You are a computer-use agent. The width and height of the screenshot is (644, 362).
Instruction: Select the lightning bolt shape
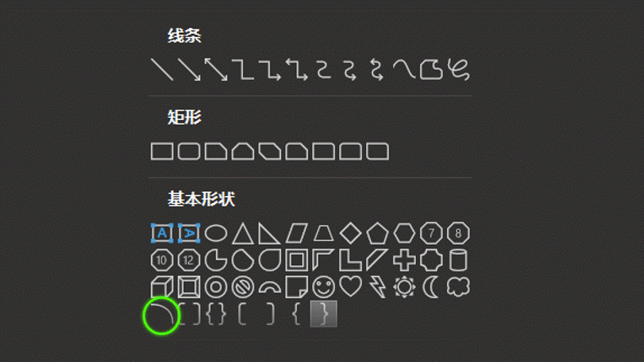377,287
